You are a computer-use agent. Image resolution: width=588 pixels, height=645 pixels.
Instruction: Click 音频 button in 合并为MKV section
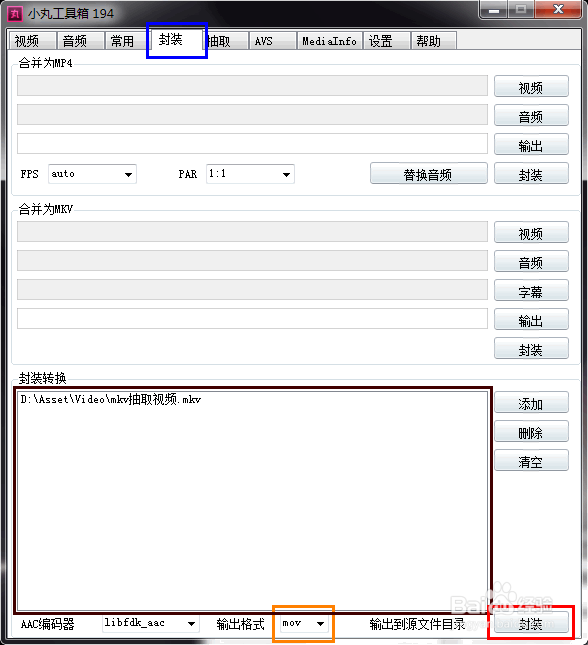click(x=531, y=262)
